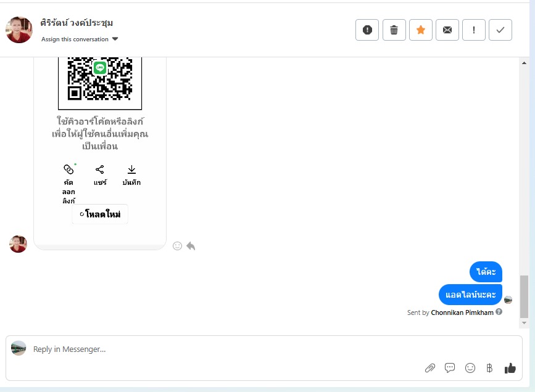
Task: Delete conversation using trash icon
Action: [x=394, y=30]
